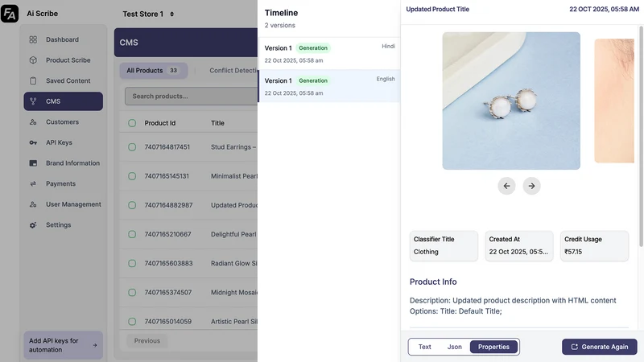The width and height of the screenshot is (644, 362).
Task: Select checkbox for product 7407165145131
Action: point(132,176)
